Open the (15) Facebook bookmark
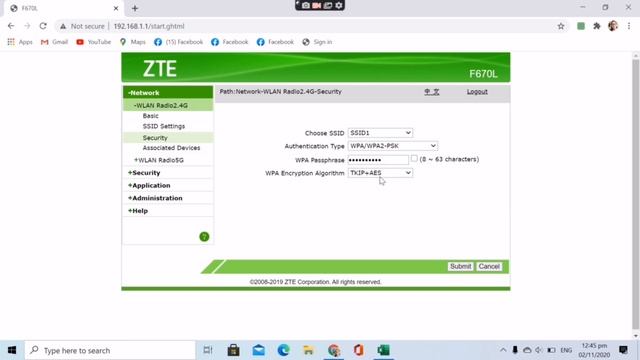The image size is (640, 360). [178, 42]
